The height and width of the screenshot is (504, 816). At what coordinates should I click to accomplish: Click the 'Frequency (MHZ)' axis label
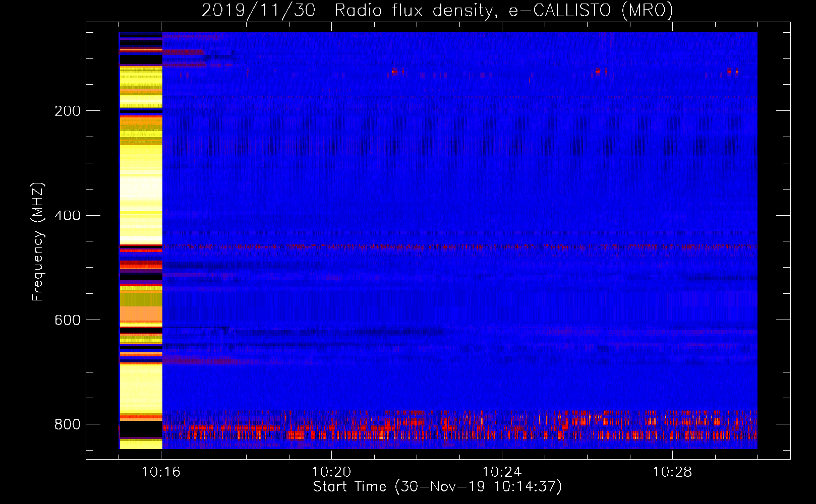point(38,241)
